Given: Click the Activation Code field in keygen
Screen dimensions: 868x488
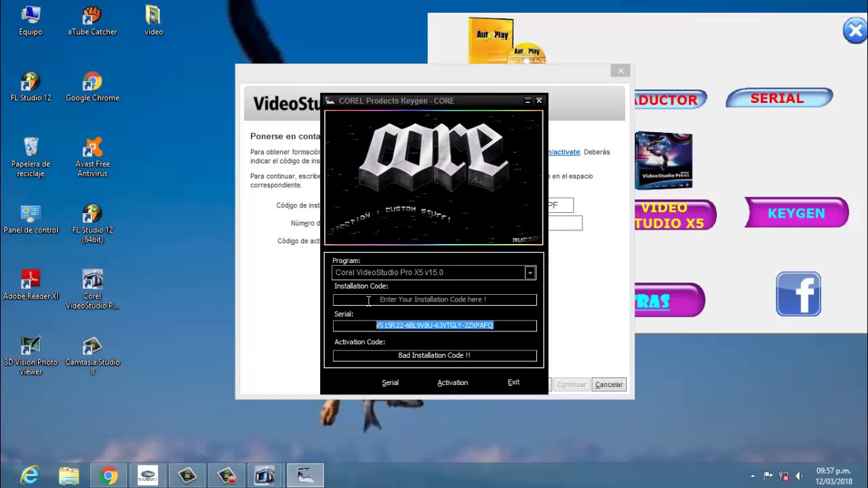Looking at the screenshot, I should (435, 355).
